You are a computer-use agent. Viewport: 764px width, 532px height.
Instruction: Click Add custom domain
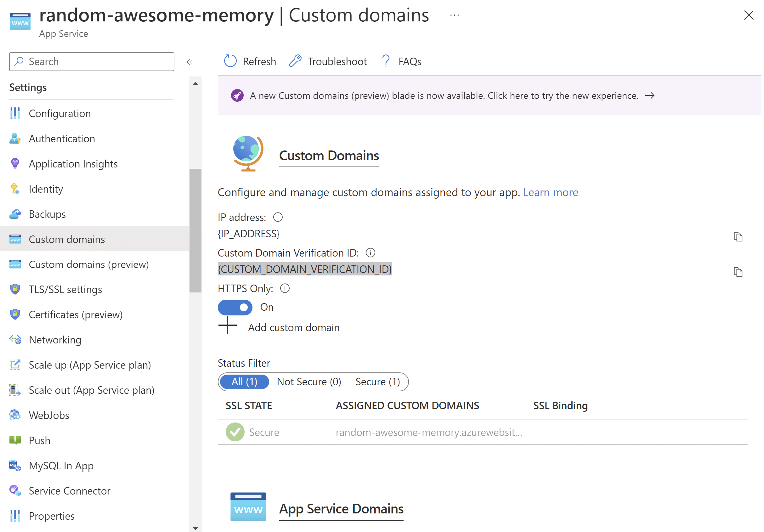tap(293, 327)
